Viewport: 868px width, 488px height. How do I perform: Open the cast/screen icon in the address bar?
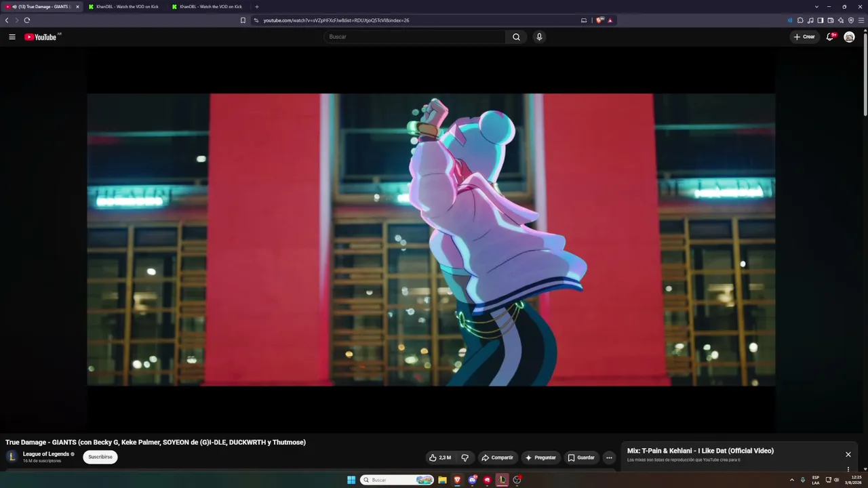(584, 20)
